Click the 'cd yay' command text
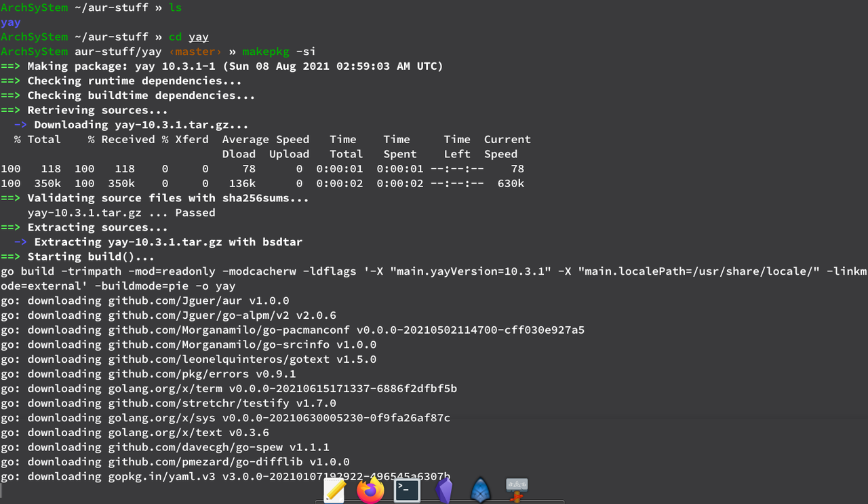This screenshot has width=868, height=504. [x=189, y=37]
